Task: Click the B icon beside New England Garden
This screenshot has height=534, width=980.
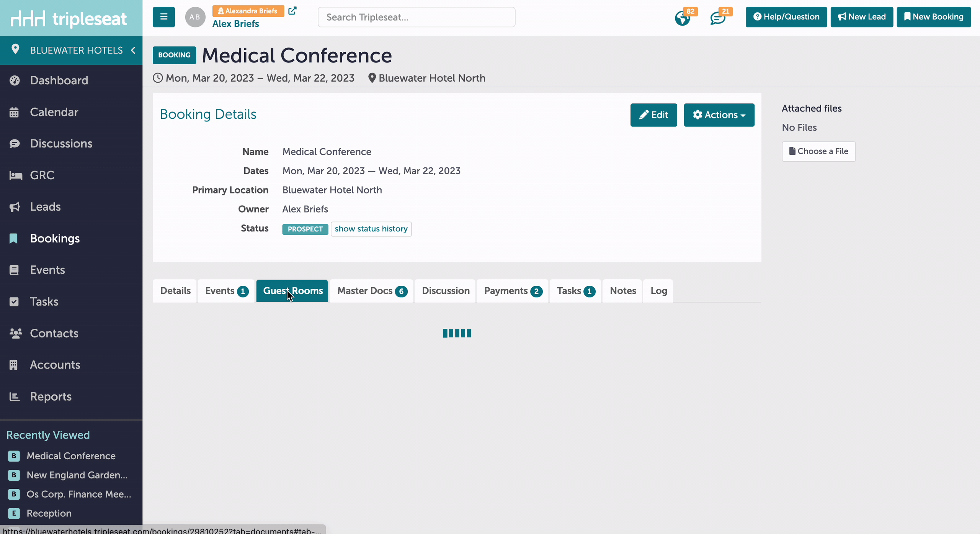Action: (14, 475)
